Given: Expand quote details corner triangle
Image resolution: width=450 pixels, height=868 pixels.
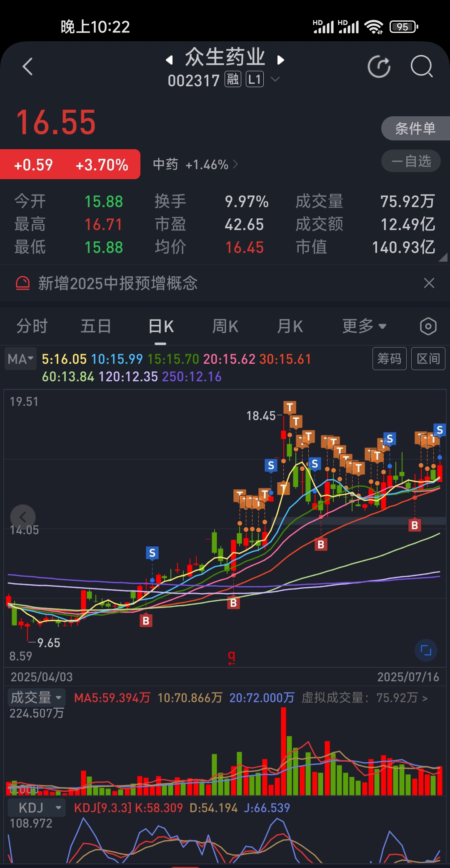Looking at the screenshot, I should [443, 258].
